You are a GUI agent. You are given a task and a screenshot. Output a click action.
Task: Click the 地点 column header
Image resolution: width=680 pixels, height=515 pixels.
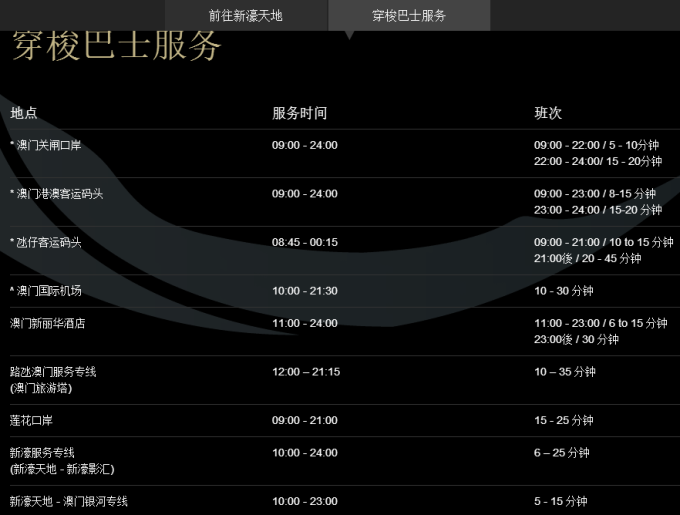click(x=24, y=113)
